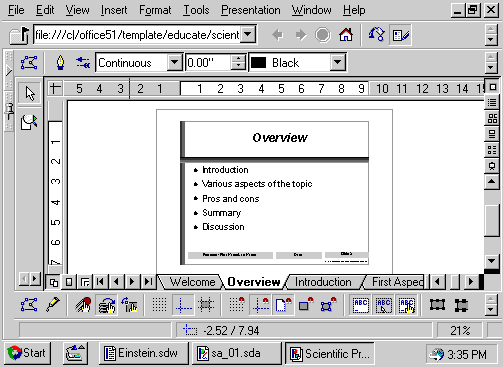Jump to last slide tab button
The image size is (503, 367).
148,282
